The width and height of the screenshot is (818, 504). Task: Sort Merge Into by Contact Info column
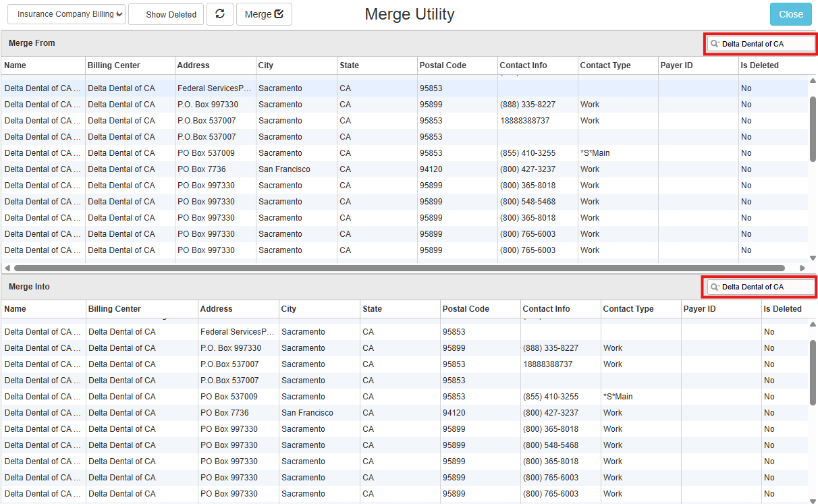[x=560, y=309]
